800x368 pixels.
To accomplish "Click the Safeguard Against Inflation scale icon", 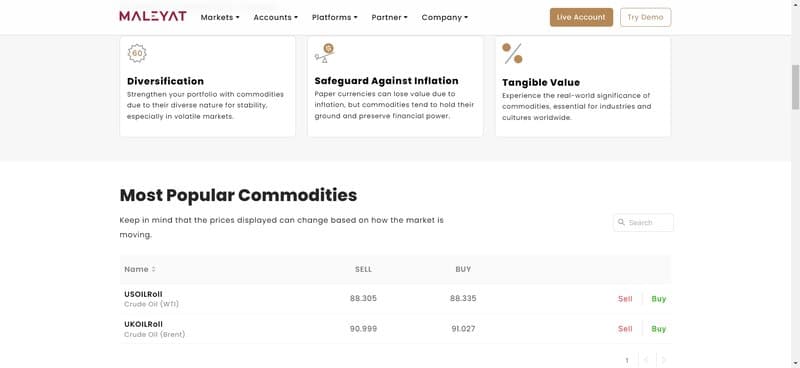I will tap(324, 53).
